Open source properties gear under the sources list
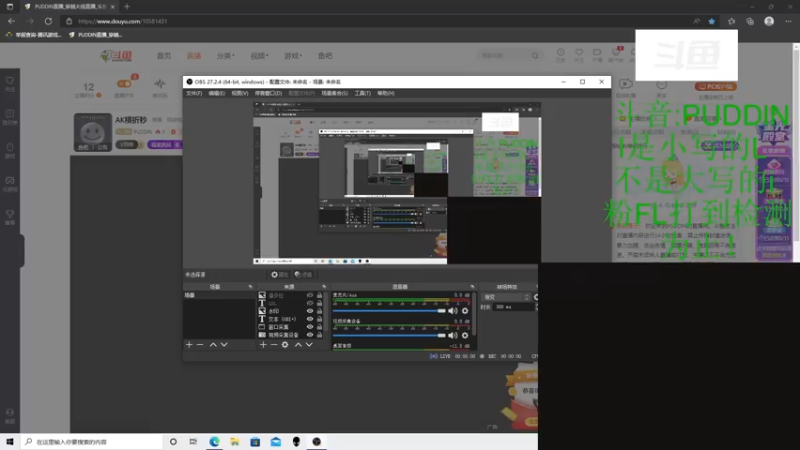The height and width of the screenshot is (450, 800). [x=285, y=345]
